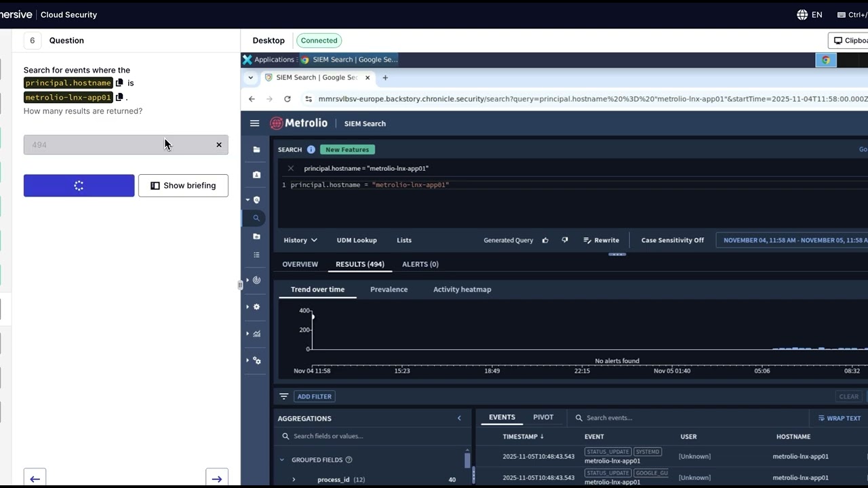
Task: Reload the Chronicle search page
Action: coord(287,99)
